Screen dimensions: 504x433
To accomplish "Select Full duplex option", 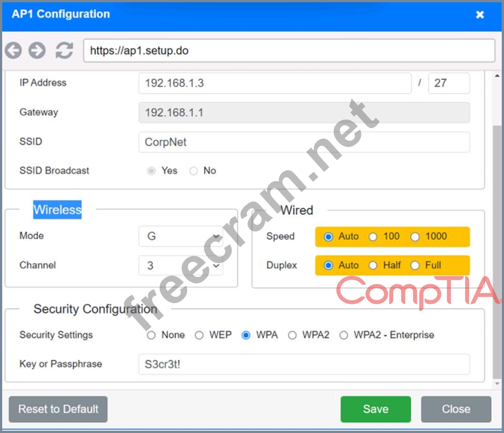I will pyautogui.click(x=415, y=265).
